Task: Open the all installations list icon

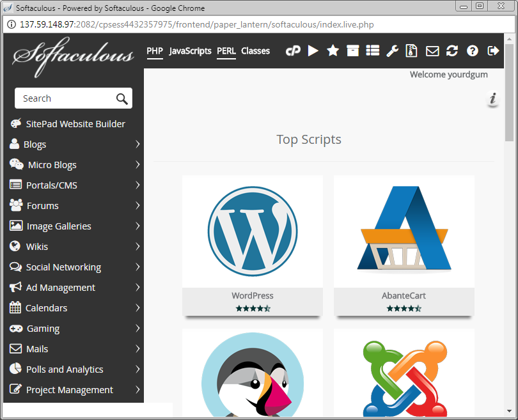Action: click(373, 51)
